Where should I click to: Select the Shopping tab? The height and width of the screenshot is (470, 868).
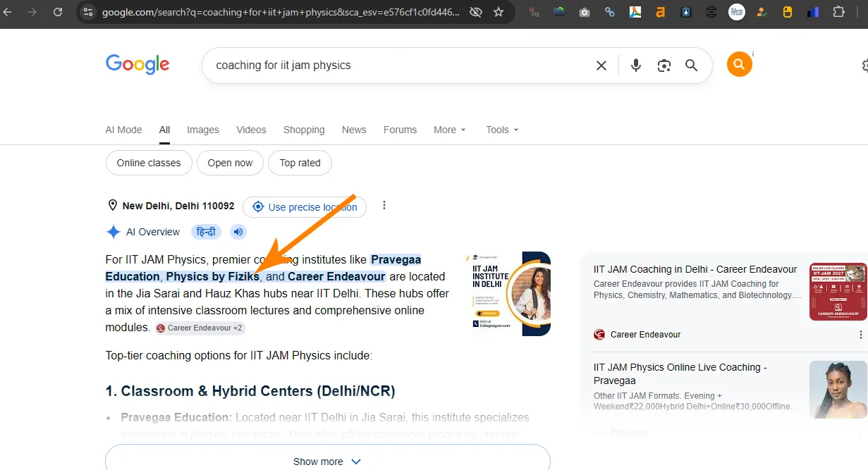pos(304,130)
